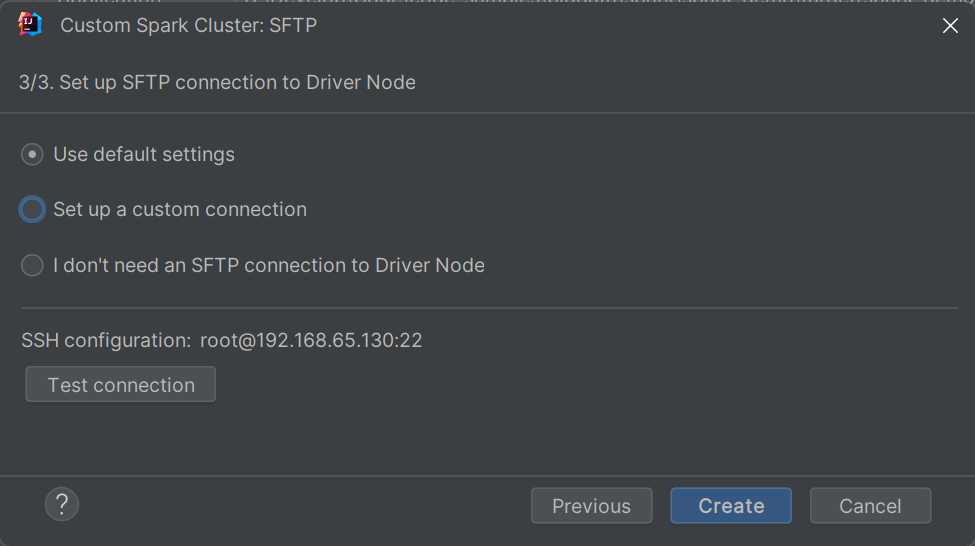Click the "3/3. Set up SFTP connection" step heading
This screenshot has height=546, width=975.
click(x=217, y=83)
